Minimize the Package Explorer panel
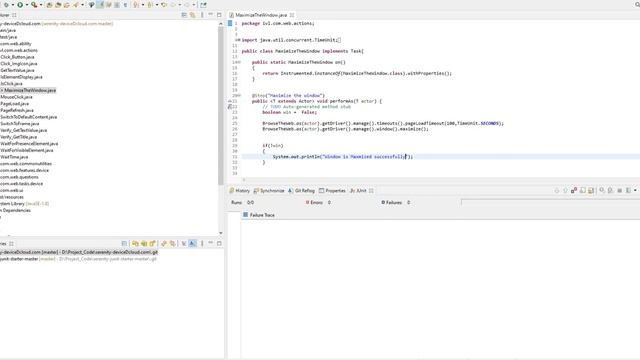Image resolution: width=640 pixels, height=360 pixels. tap(211, 15)
